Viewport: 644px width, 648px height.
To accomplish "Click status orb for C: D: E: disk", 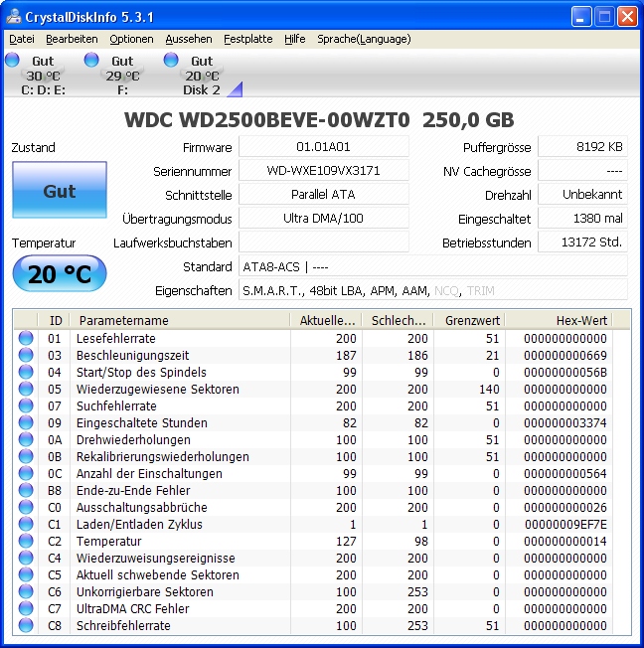I will [x=12, y=60].
